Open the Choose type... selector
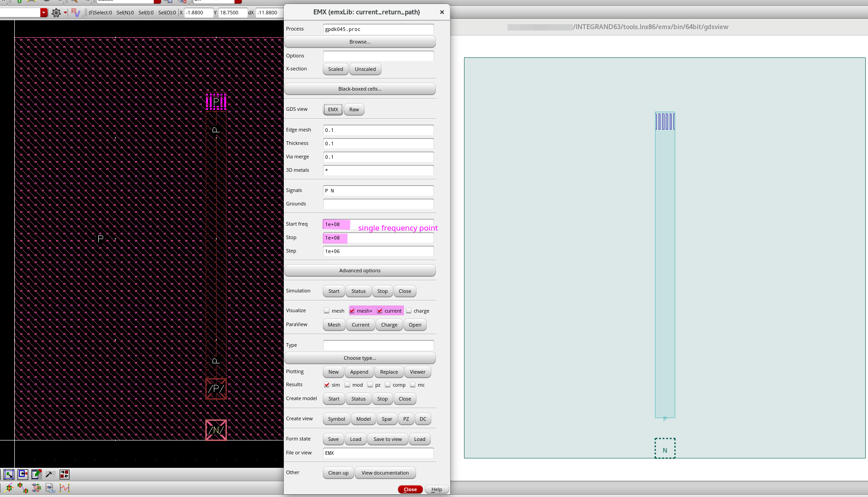This screenshot has width=868, height=497. point(360,358)
